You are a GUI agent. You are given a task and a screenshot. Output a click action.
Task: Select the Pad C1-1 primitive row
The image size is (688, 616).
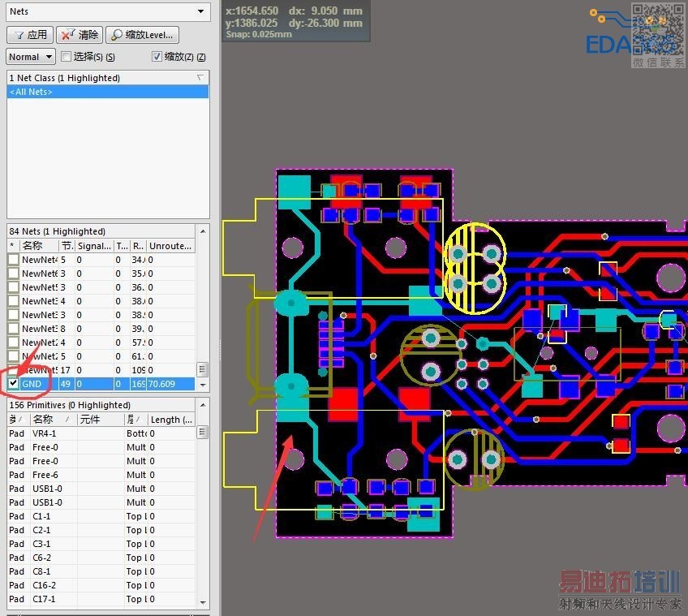click(x=101, y=516)
